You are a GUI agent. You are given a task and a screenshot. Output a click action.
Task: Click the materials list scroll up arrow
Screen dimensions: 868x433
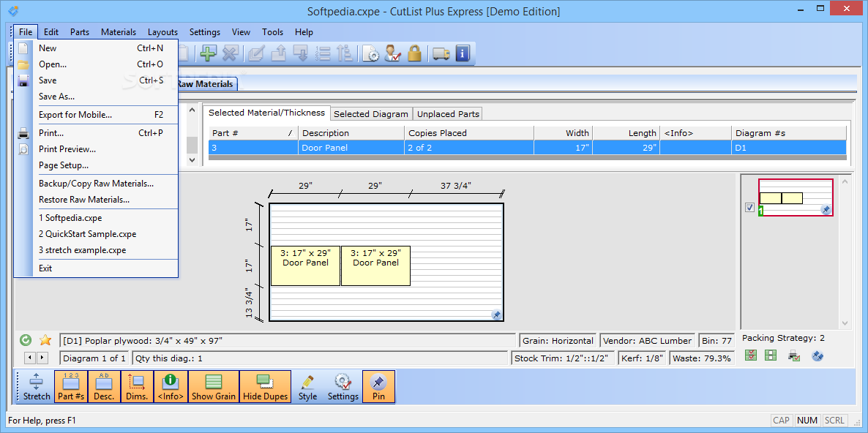point(192,110)
